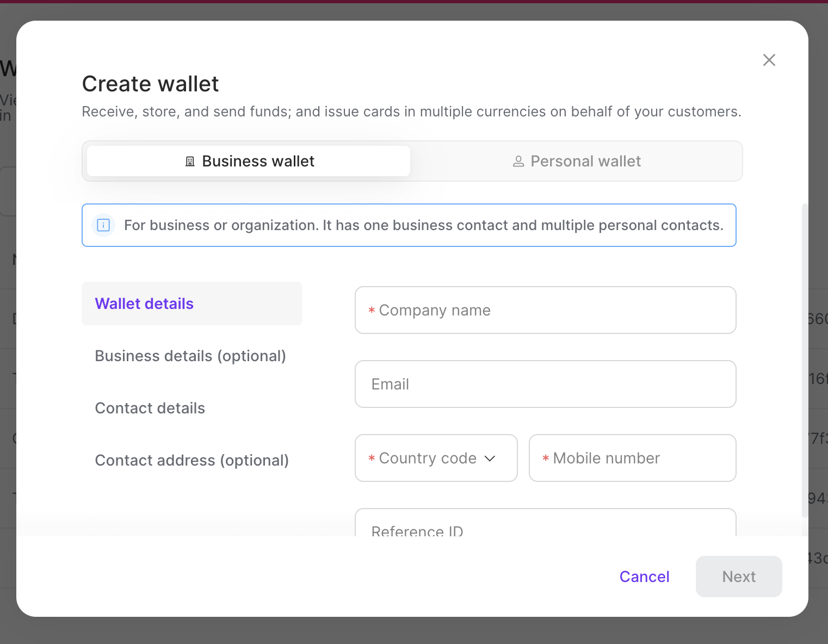This screenshot has width=828, height=644.
Task: Open the Country code dropdown
Action: tap(435, 458)
